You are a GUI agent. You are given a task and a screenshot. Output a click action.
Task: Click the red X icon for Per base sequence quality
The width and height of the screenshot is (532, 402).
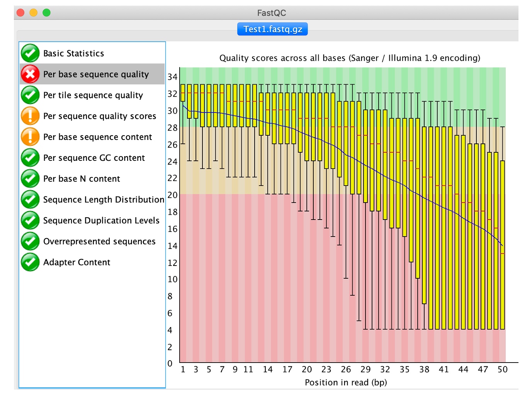(30, 74)
